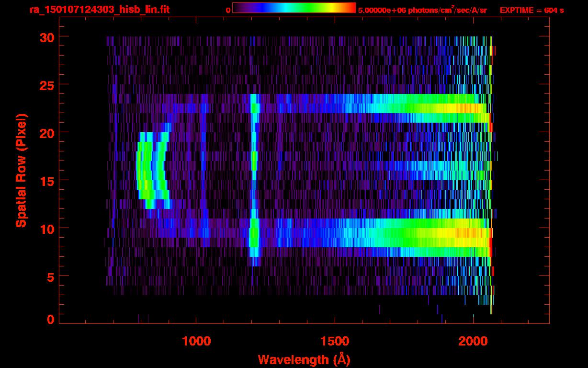Screen dimensions: 588x368
Task: Click the 2000 wavelength tick label
Action: (473, 341)
